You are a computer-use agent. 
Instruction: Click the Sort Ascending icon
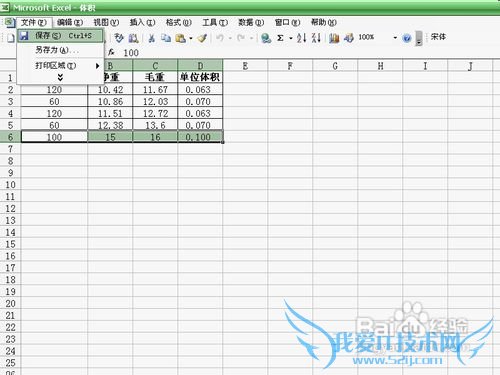[x=301, y=38]
